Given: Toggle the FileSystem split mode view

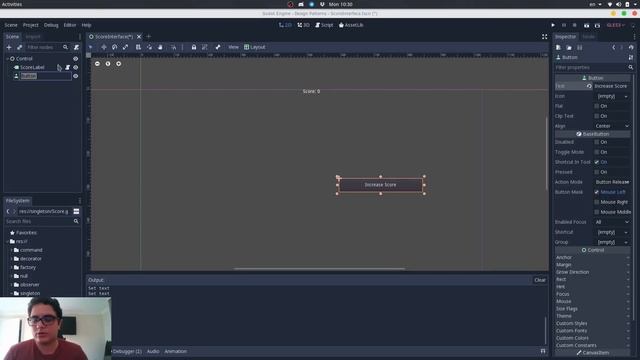Looking at the screenshot, I should [76, 211].
